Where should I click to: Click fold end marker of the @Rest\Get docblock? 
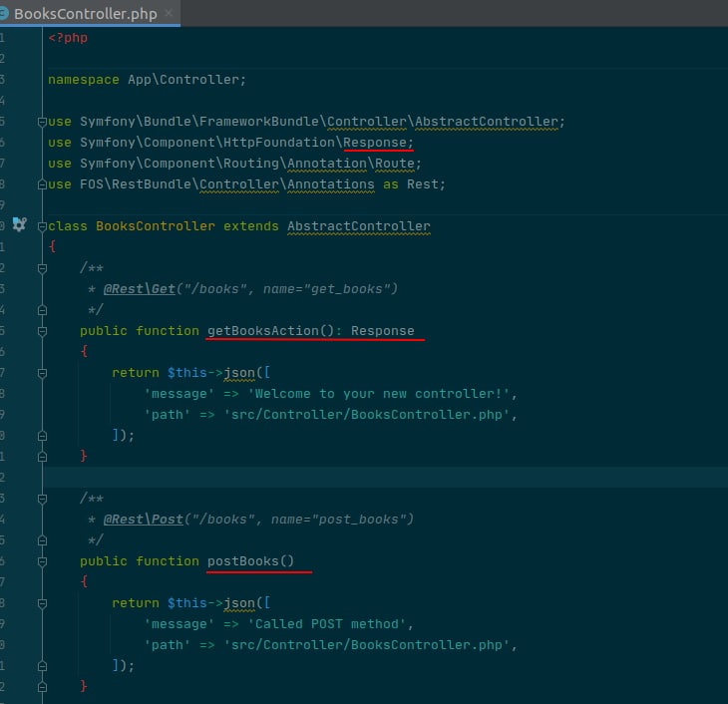click(x=42, y=310)
